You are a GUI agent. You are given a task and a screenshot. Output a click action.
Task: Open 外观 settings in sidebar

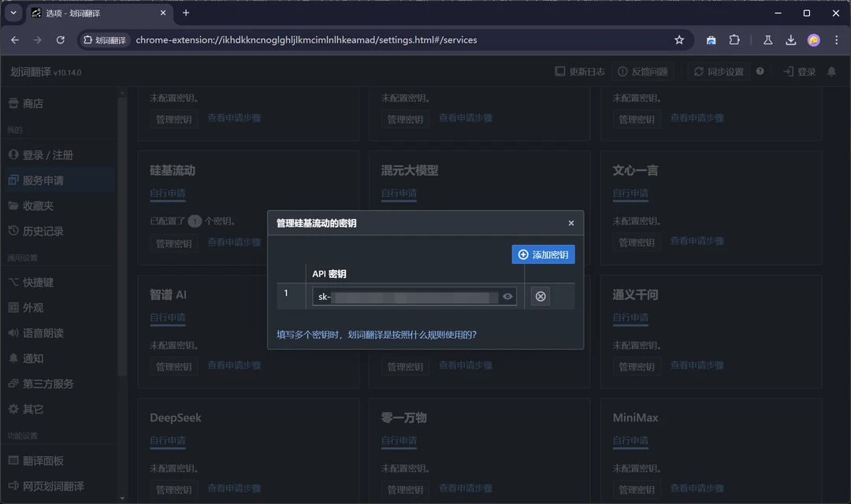58,308
